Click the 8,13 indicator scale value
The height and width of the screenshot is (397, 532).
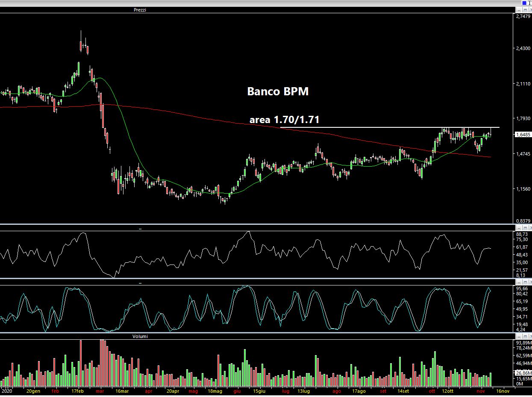tap(520, 276)
